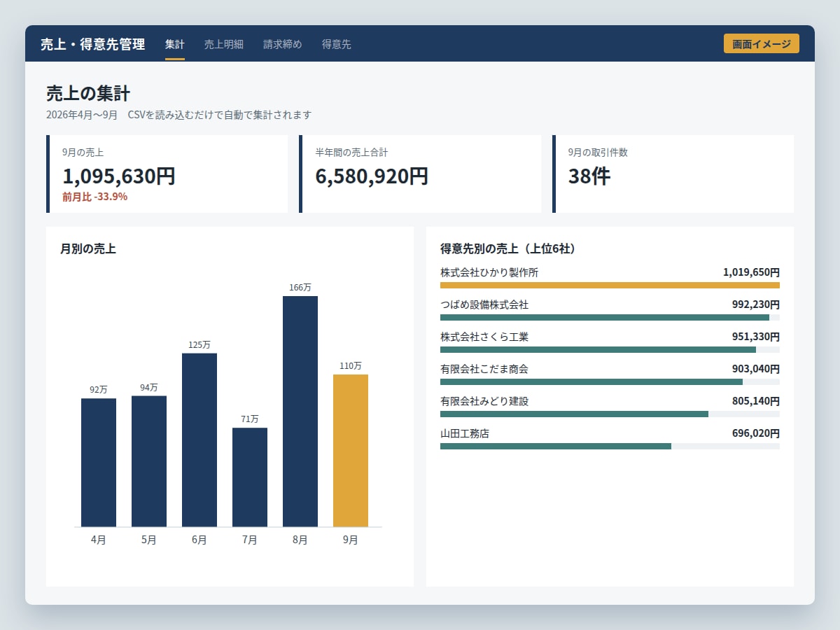
Task: Click the 1,019,650円 amount
Action: click(x=751, y=272)
